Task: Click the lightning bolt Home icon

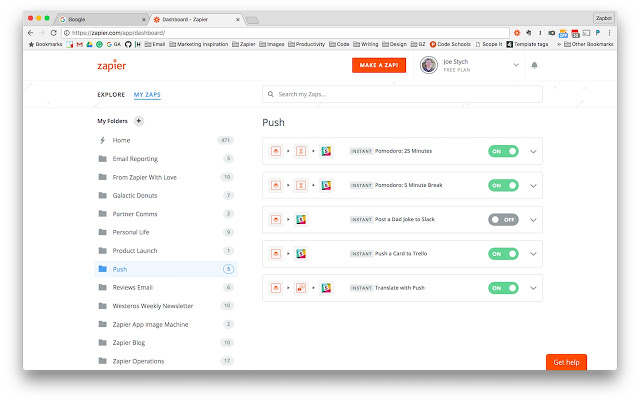Action: 103,140
